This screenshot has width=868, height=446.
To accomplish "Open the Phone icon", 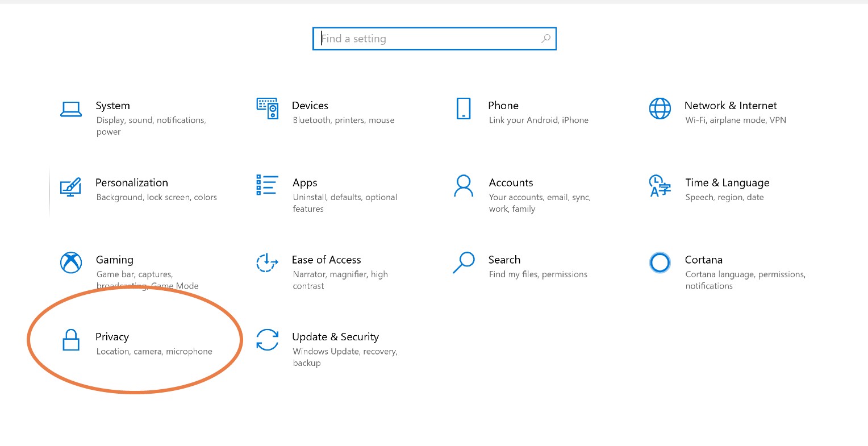I will point(464,109).
